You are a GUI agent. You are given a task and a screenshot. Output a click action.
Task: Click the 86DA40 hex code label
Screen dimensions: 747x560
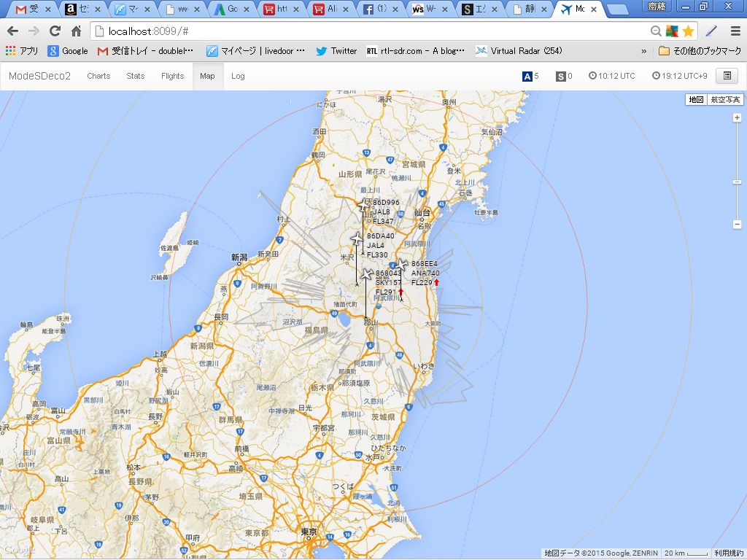coord(381,236)
